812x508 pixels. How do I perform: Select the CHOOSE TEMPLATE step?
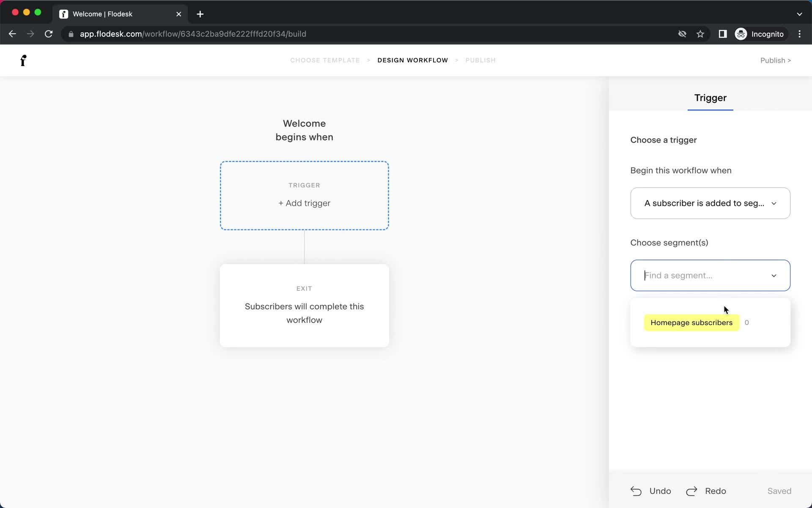(x=325, y=60)
